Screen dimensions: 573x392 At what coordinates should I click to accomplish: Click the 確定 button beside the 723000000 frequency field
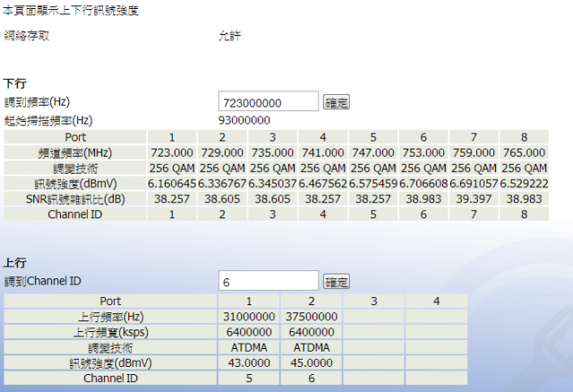coord(337,102)
